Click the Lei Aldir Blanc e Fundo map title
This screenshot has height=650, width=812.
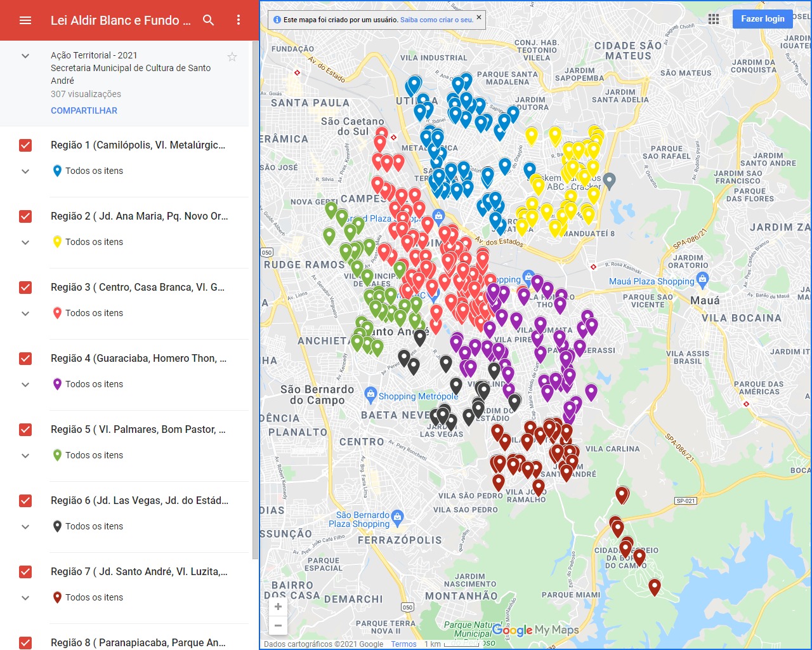pos(121,20)
